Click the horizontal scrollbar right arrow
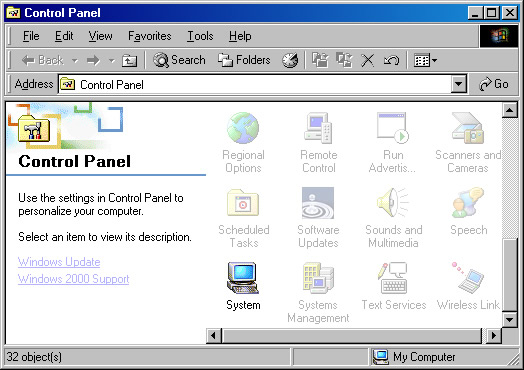 coord(494,335)
